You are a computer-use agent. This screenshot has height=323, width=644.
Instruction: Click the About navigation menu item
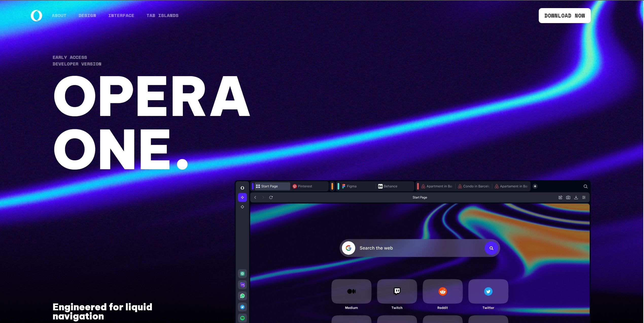pos(59,15)
